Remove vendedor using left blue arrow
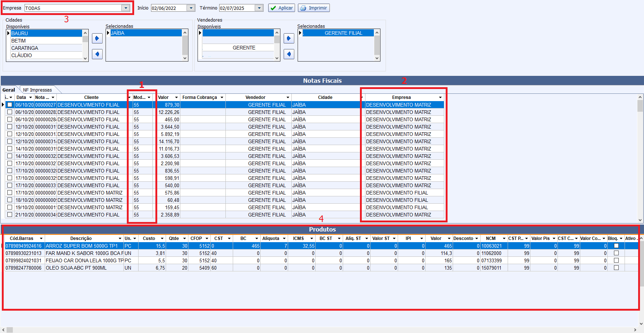 coord(289,54)
